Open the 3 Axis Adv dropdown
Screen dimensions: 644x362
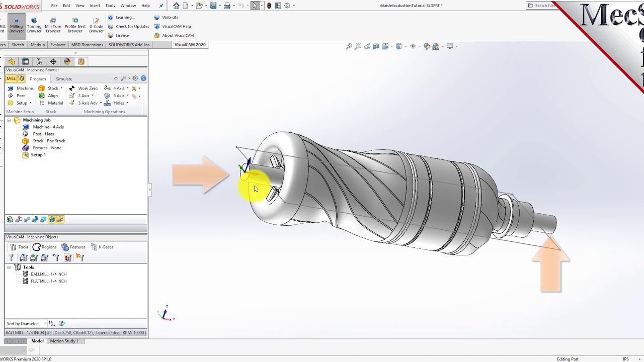(x=85, y=103)
